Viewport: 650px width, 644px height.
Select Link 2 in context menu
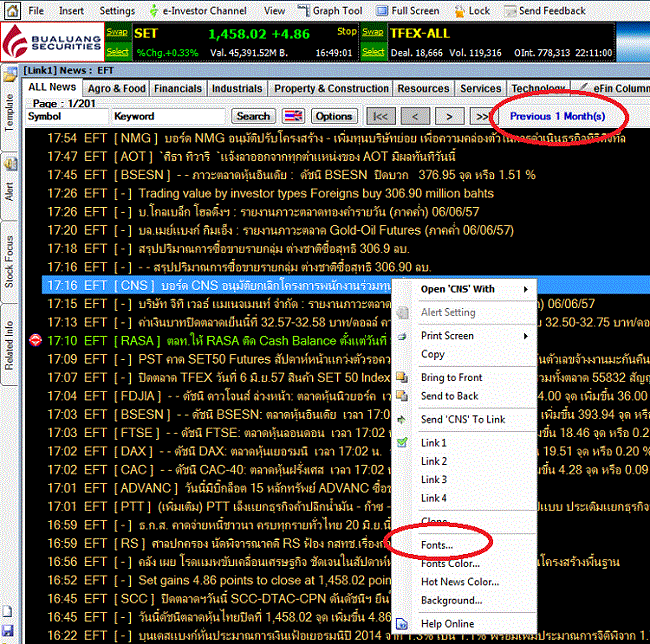click(434, 461)
